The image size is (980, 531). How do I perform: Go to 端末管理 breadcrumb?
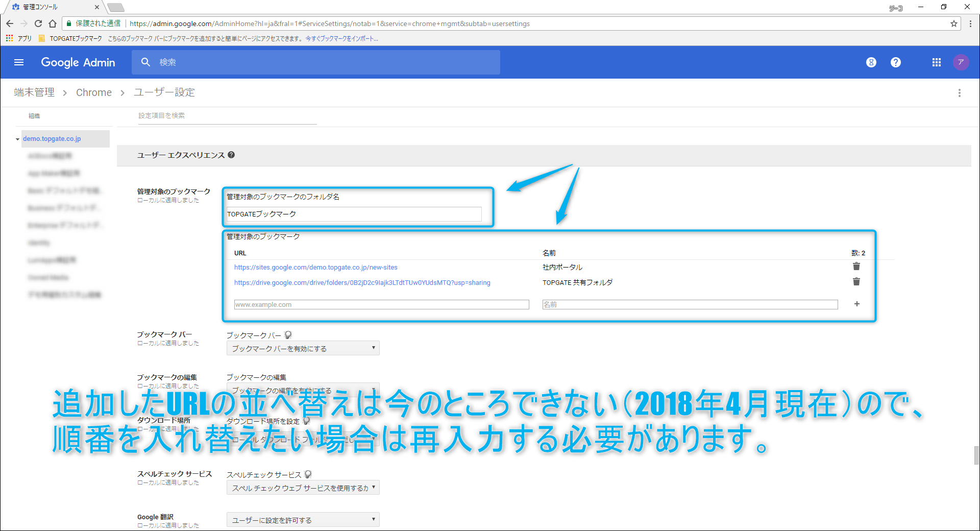pos(34,92)
